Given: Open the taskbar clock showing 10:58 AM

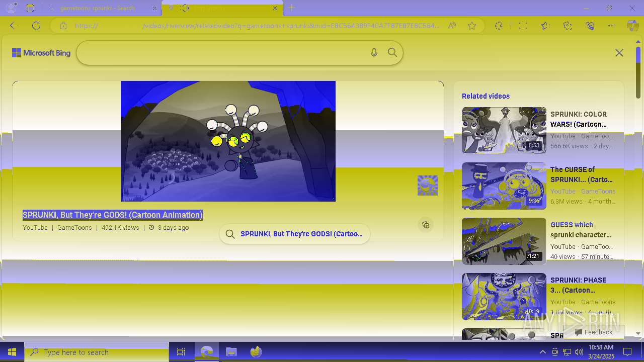Looking at the screenshot, I should [601, 352].
